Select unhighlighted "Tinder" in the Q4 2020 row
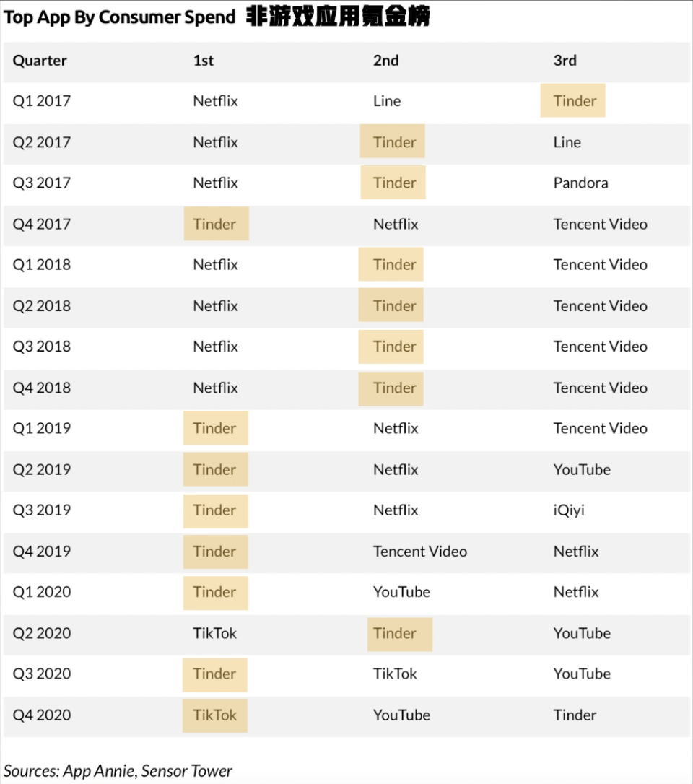The width and height of the screenshot is (693, 784). 575,715
